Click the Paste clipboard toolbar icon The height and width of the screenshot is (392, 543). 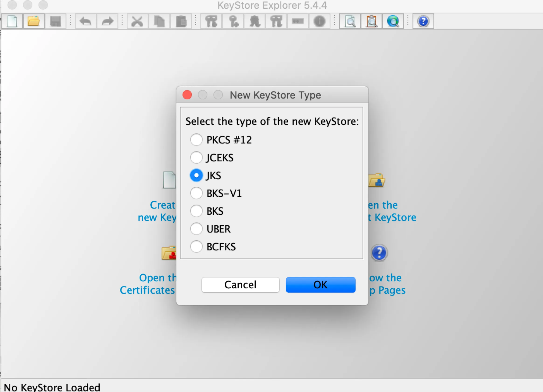point(181,21)
